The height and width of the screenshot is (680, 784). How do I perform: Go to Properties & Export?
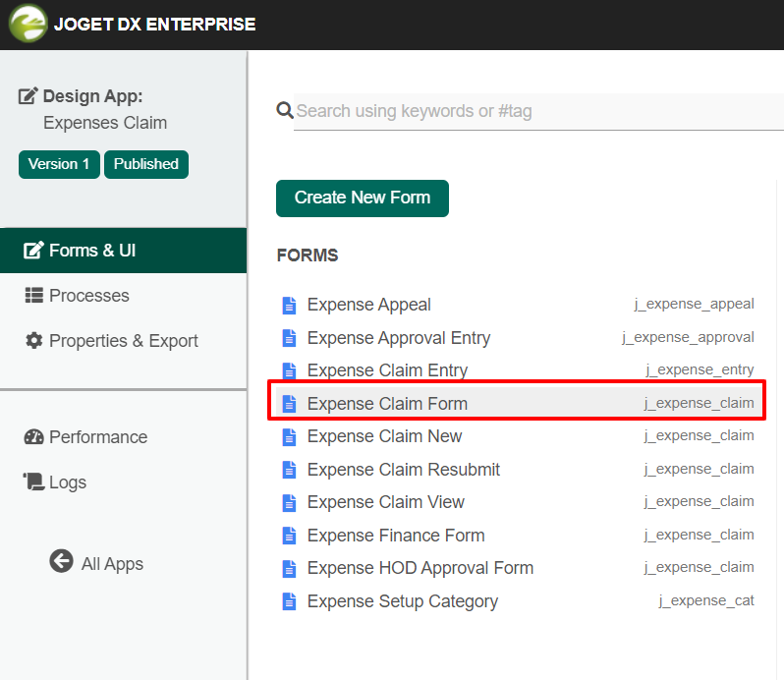pyautogui.click(x=123, y=341)
